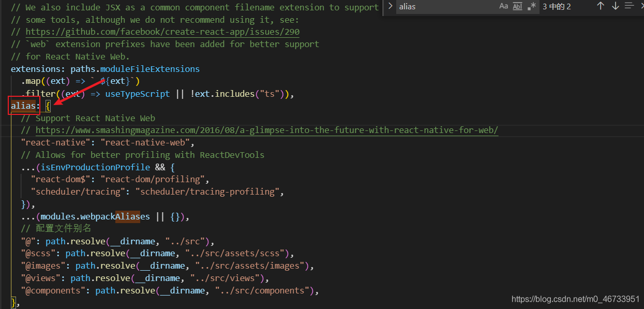The image size is (644, 309).
Task: Toggle Match Whole Word option
Action: click(517, 6)
